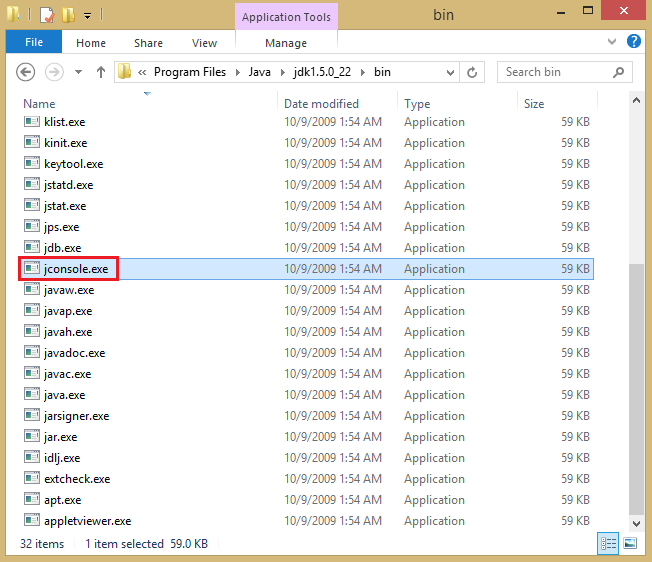Select the javap.exe file icon
The height and width of the screenshot is (562, 652).
pyautogui.click(x=32, y=311)
